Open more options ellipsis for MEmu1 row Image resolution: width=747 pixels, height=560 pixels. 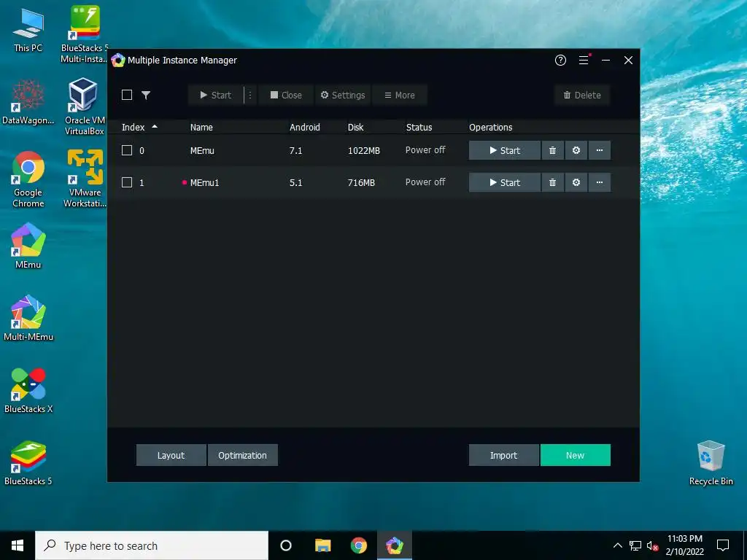[x=600, y=182]
